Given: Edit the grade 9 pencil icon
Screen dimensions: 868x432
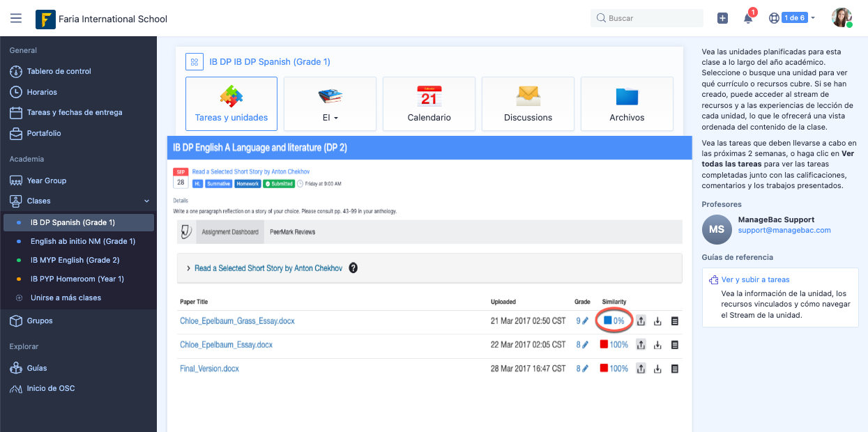Looking at the screenshot, I should tap(586, 321).
